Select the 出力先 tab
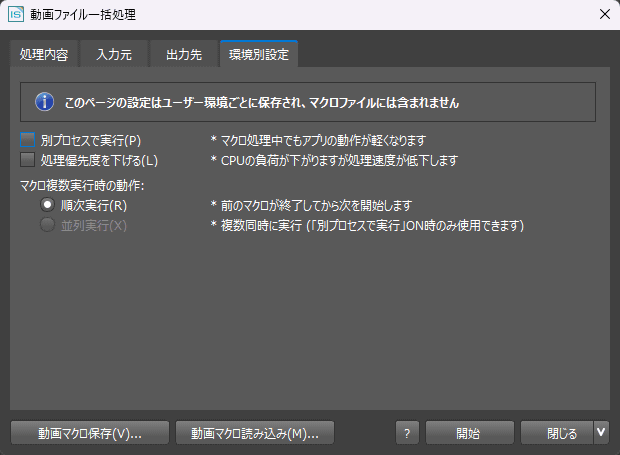The height and width of the screenshot is (455, 620). (184, 55)
